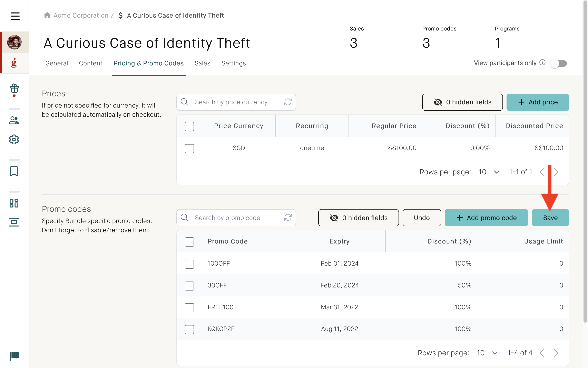Sort by Price Currency column header
The image size is (588, 368).
(239, 126)
